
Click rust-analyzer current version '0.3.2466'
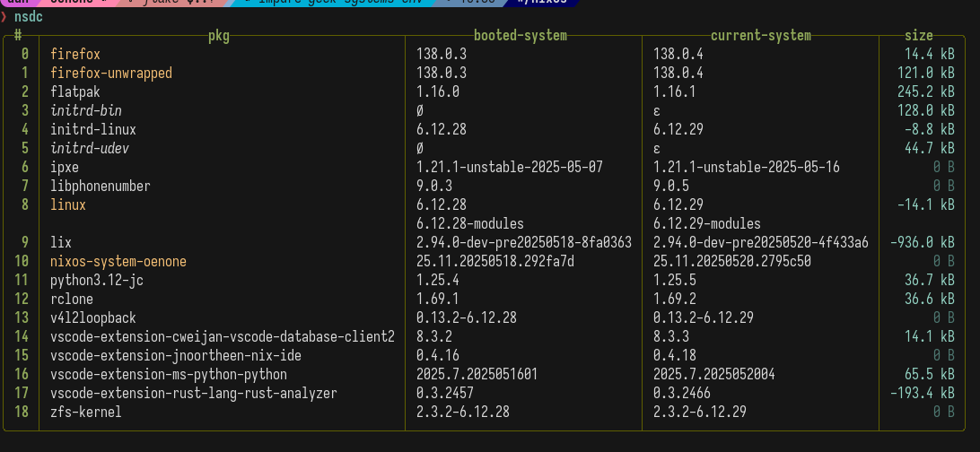[682, 393]
